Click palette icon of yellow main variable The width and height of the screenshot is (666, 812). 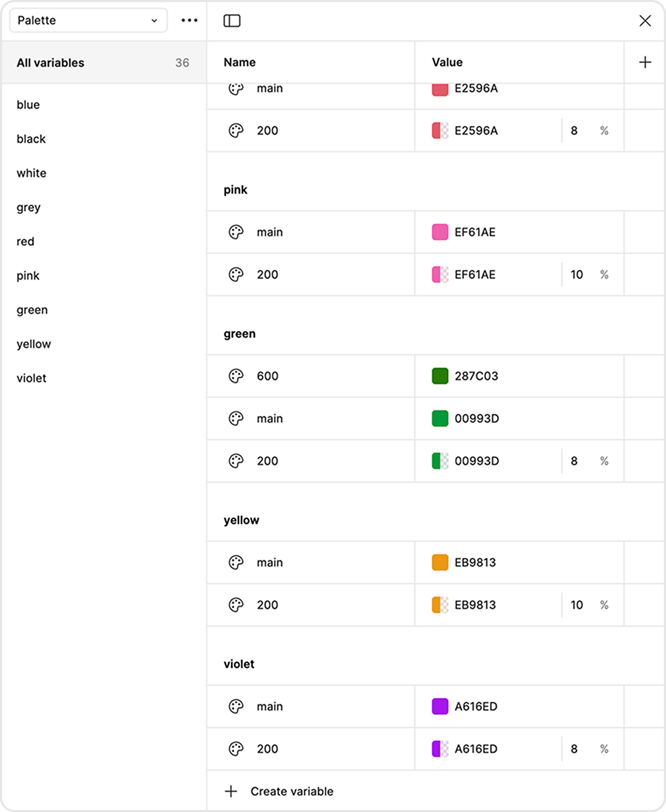(x=236, y=562)
